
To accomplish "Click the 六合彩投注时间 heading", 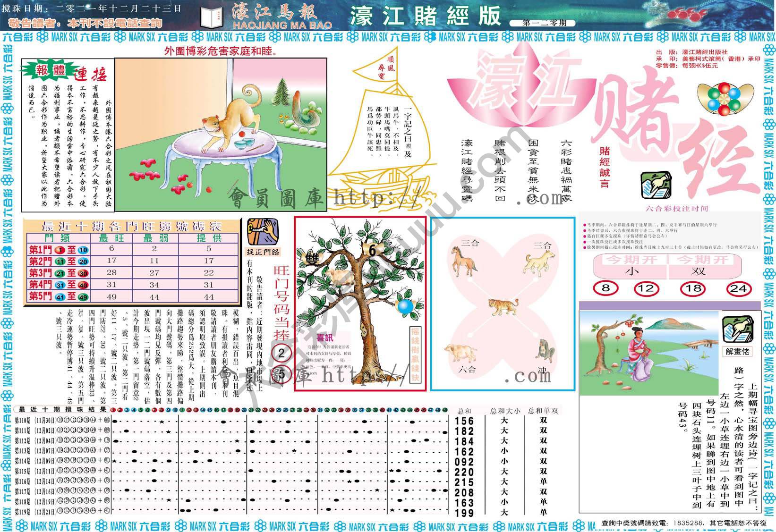I will 677,209.
